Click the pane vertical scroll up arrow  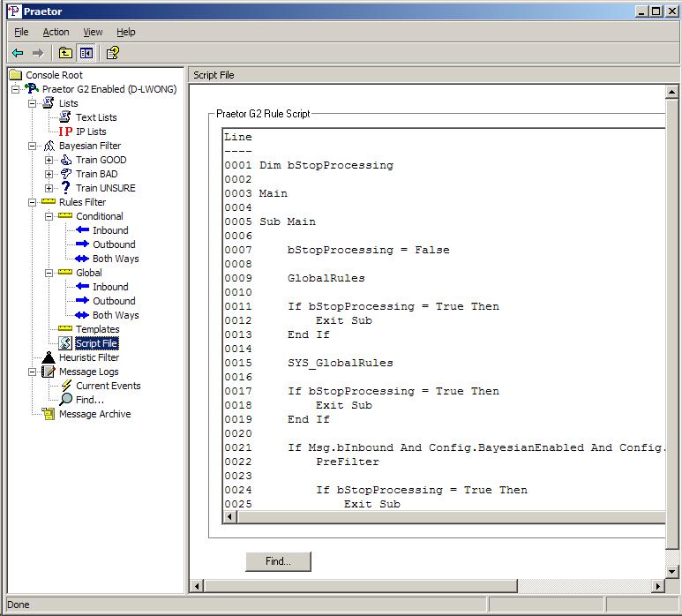pos(671,92)
